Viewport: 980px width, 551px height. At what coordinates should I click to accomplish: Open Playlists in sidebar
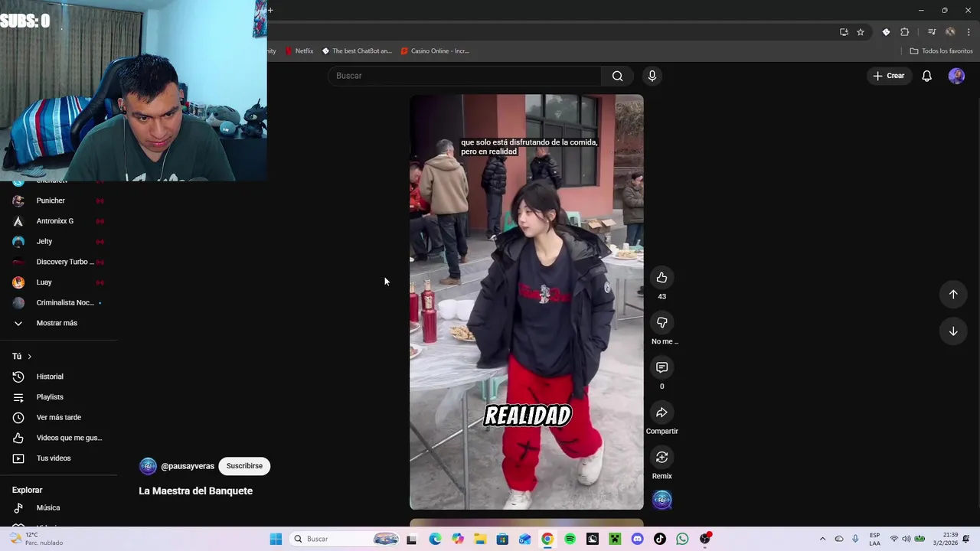tap(58, 397)
